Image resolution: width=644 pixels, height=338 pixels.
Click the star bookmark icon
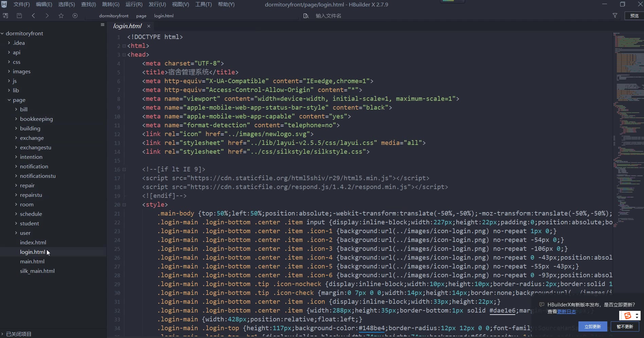click(61, 16)
